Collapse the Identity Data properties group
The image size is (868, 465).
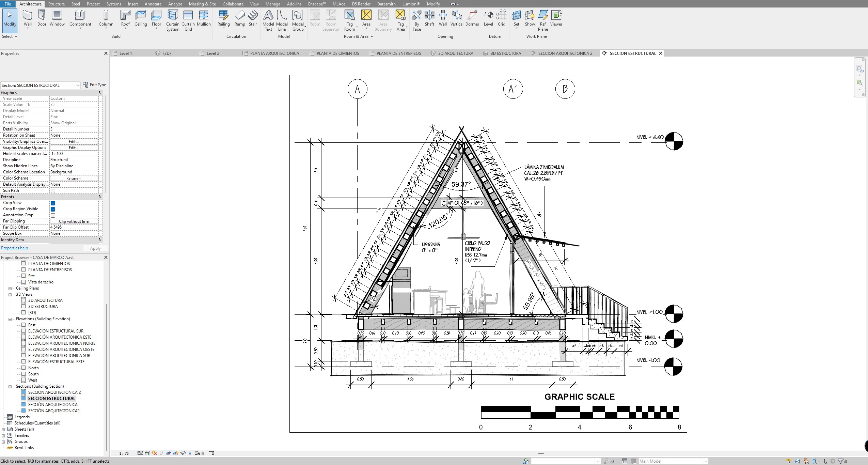(x=99, y=240)
